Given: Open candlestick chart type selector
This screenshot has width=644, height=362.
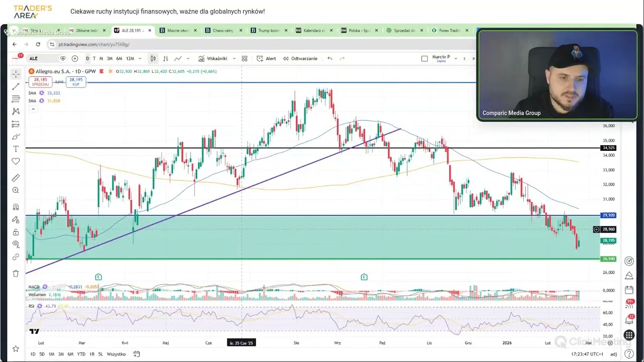Looking at the screenshot, I should click(153, 58).
